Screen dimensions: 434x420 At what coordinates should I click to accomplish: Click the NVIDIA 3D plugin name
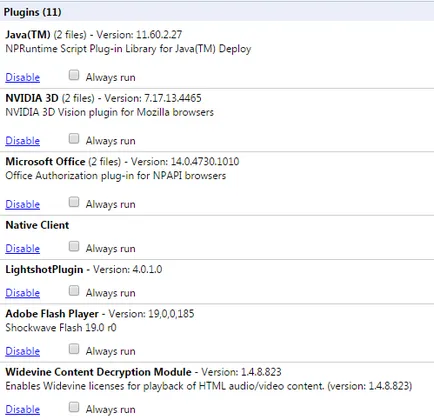32,98
